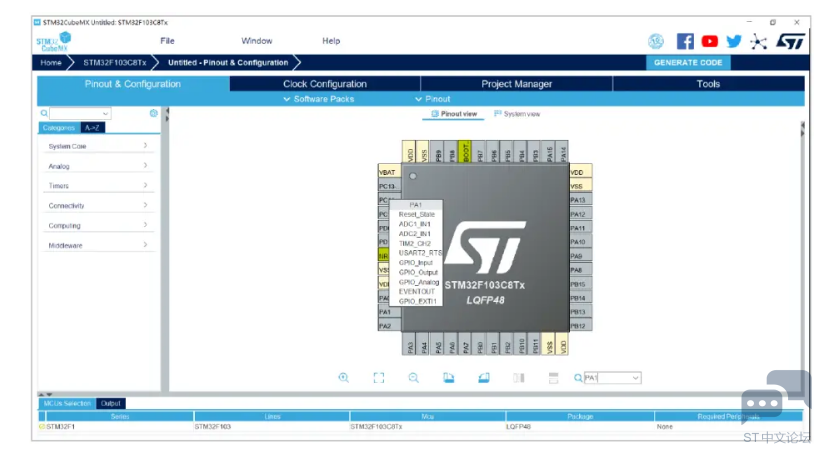The image size is (820, 453).
Task: Select the A->Z sorting tab
Action: tap(91, 127)
